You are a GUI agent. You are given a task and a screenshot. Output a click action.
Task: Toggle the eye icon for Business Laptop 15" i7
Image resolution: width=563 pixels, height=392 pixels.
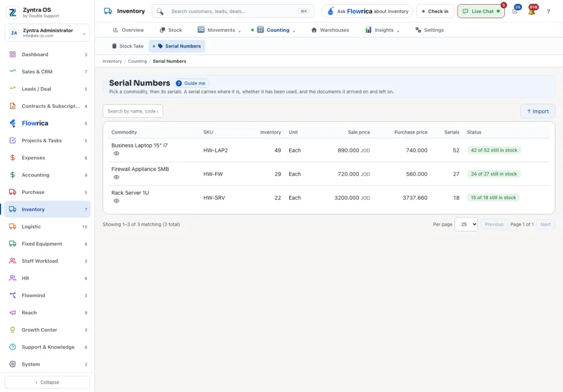point(116,154)
